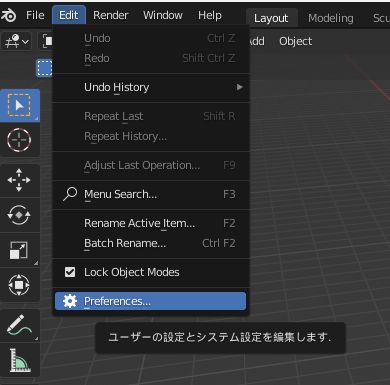
Task: Click the magnifier icon for Menu Search
Action: coord(70,194)
